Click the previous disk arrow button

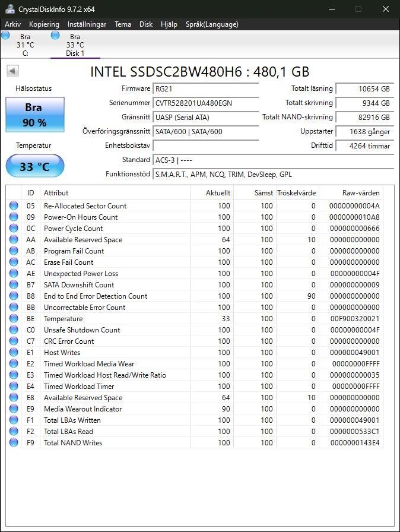click(x=12, y=71)
